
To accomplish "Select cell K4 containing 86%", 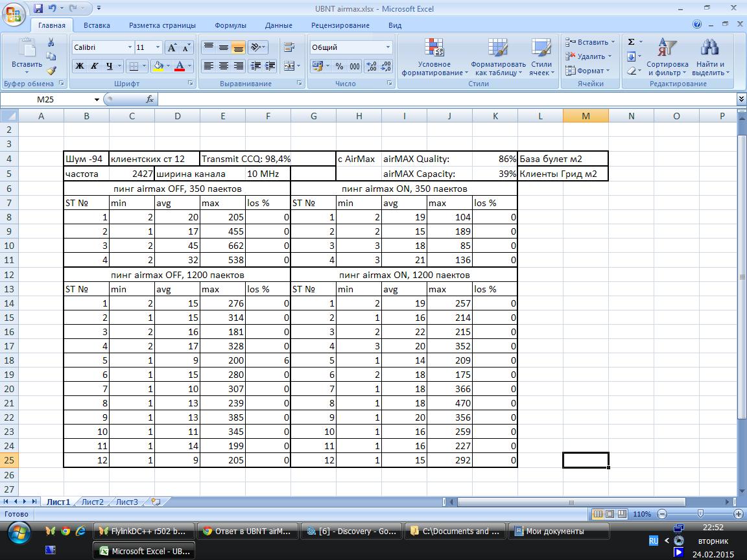I will click(495, 159).
